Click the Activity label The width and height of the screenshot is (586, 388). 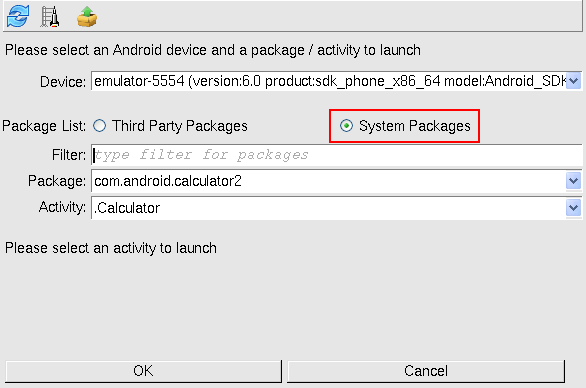coord(62,207)
